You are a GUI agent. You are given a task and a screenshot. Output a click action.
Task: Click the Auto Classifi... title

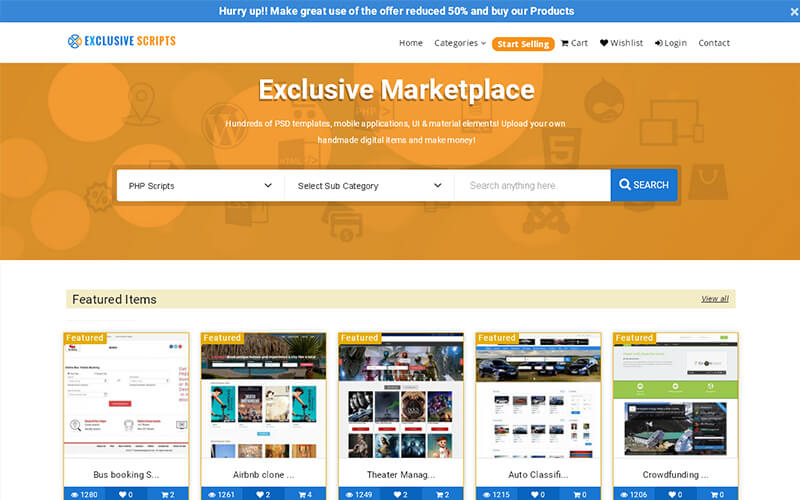point(538,474)
